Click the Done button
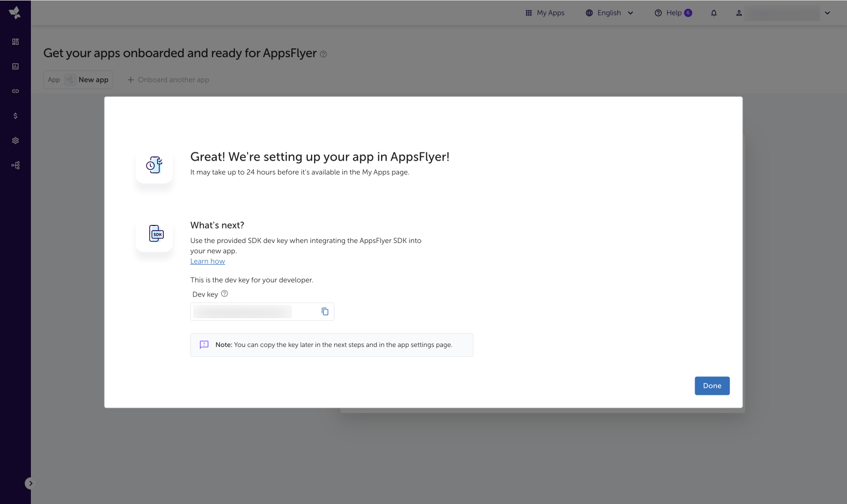This screenshot has height=504, width=847. 712,386
